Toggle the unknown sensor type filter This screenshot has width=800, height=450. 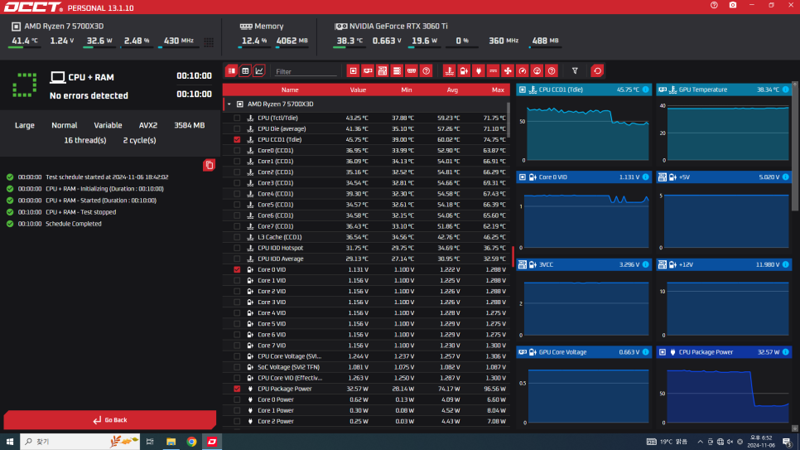click(552, 71)
